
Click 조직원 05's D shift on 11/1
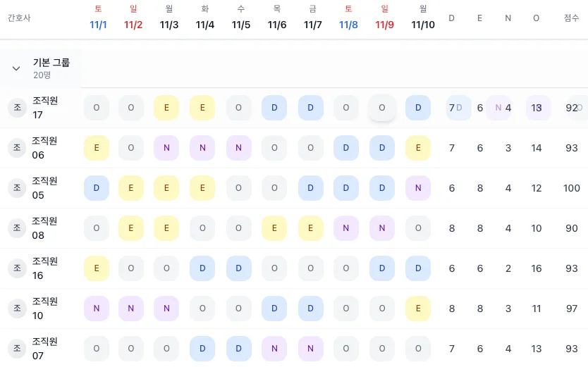point(97,188)
